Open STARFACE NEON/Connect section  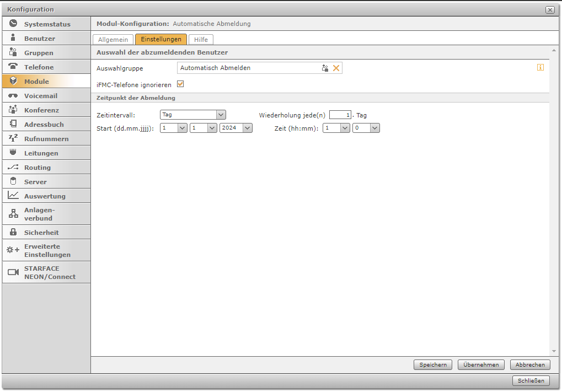click(46, 272)
